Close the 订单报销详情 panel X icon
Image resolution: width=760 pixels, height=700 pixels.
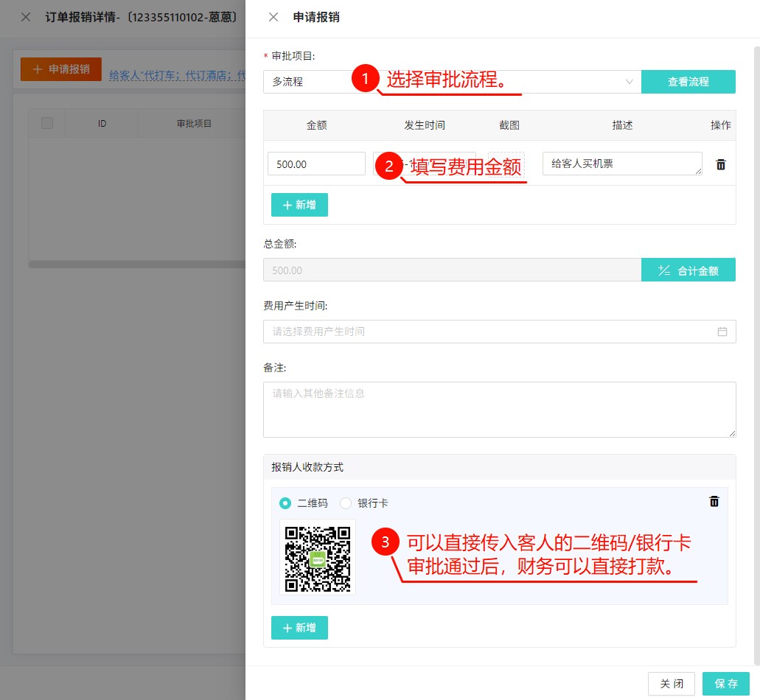tap(26, 17)
